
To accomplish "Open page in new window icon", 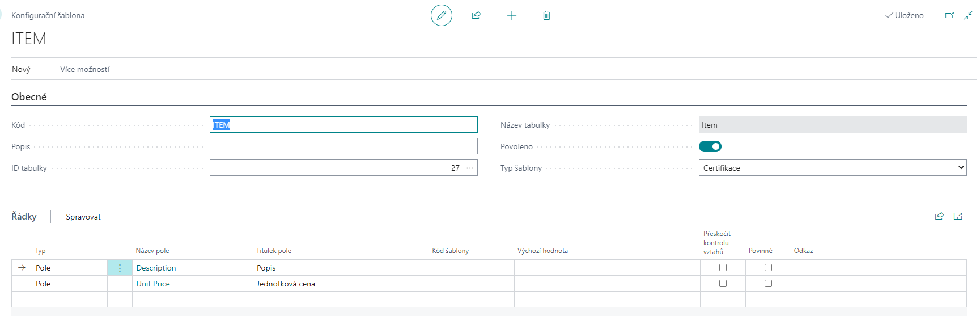I will [x=949, y=15].
